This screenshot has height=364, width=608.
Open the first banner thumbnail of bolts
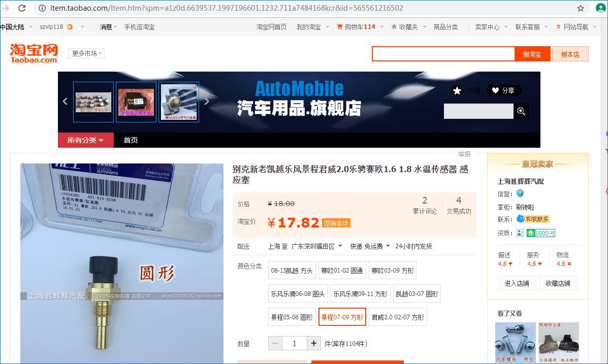(x=93, y=102)
